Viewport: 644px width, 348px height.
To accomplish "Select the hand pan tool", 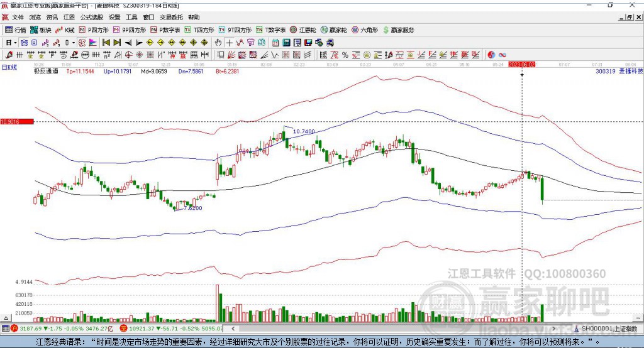I will 218,43.
